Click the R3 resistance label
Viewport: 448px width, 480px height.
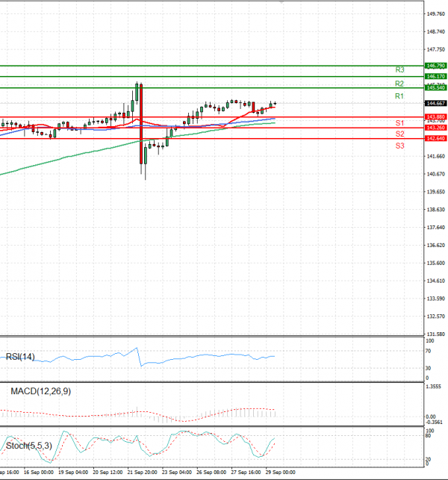(399, 69)
